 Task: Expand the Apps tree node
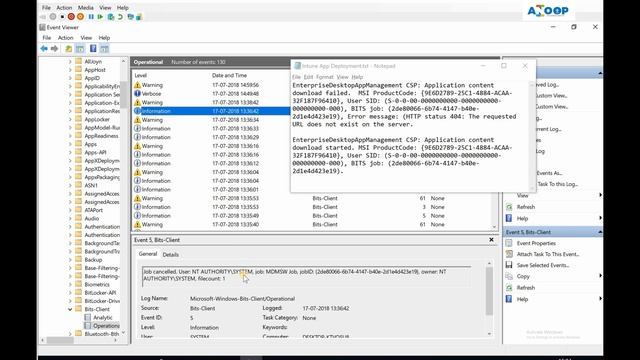click(70, 144)
